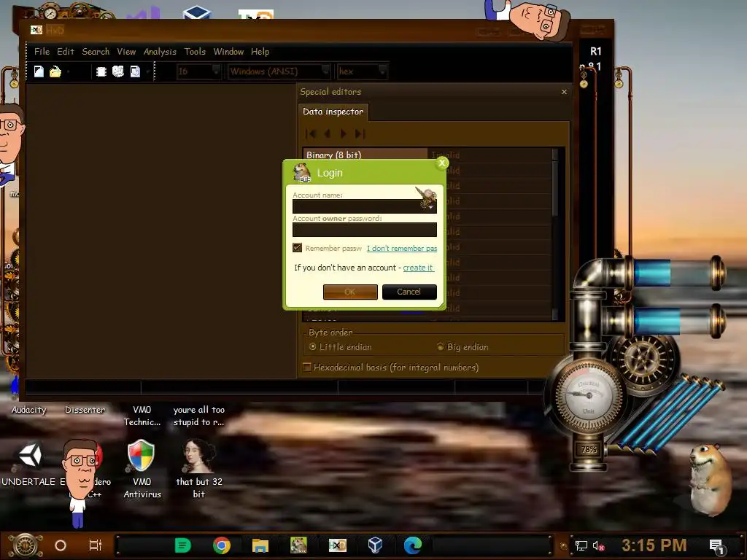Click the Open disk image icon
Viewport: 747px width, 560px height.
click(135, 71)
